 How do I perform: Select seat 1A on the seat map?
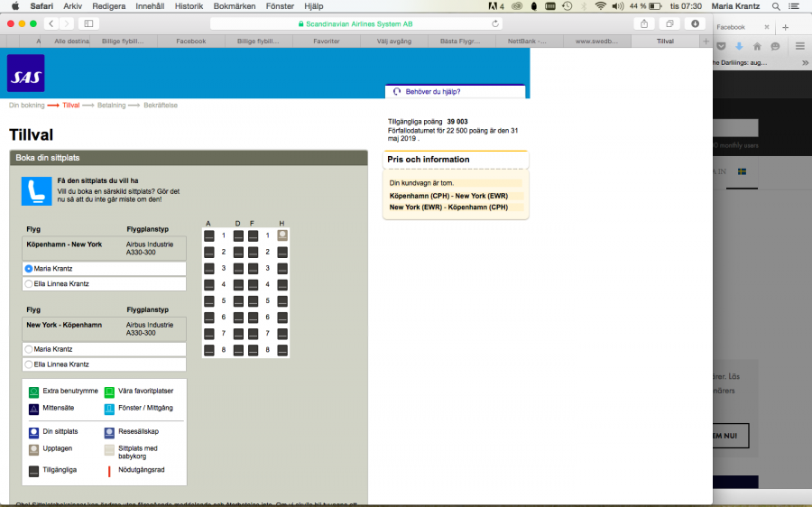(x=208, y=236)
